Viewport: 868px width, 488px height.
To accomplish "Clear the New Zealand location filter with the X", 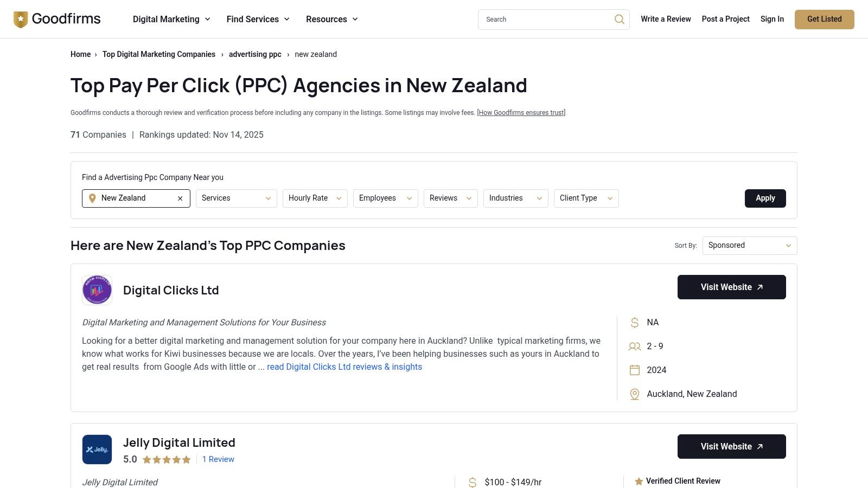I will 180,198.
